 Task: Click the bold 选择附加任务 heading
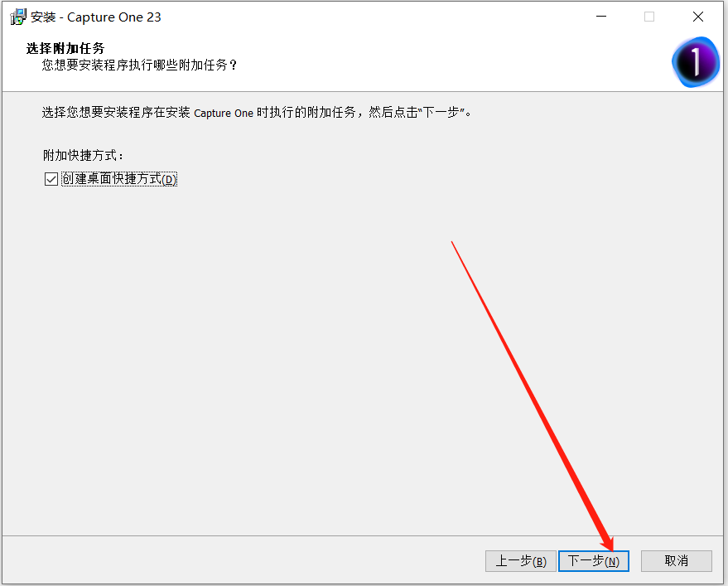coord(65,48)
